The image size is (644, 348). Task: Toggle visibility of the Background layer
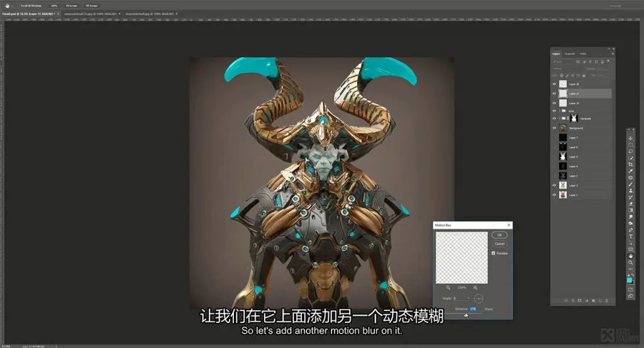(x=554, y=128)
